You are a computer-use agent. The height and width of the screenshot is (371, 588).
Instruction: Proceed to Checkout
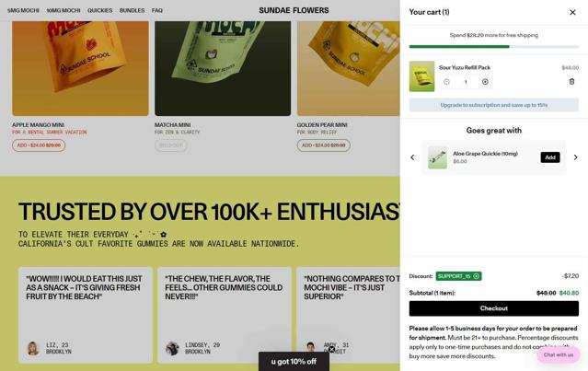click(493, 308)
